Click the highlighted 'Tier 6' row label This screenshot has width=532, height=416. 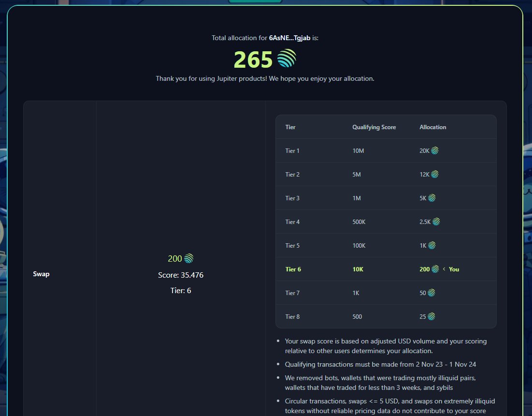click(293, 269)
